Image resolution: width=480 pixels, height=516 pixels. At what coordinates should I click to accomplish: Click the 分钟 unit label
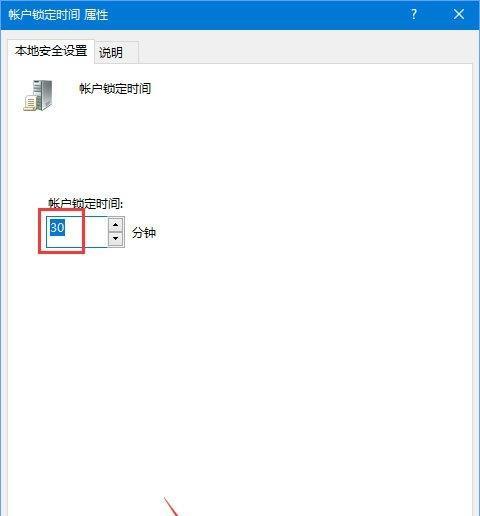point(144,232)
